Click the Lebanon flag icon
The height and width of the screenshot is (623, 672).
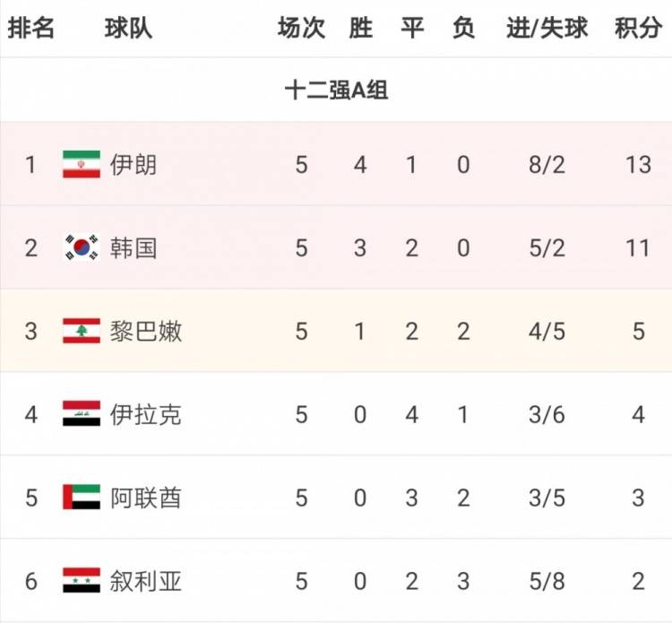click(x=81, y=331)
